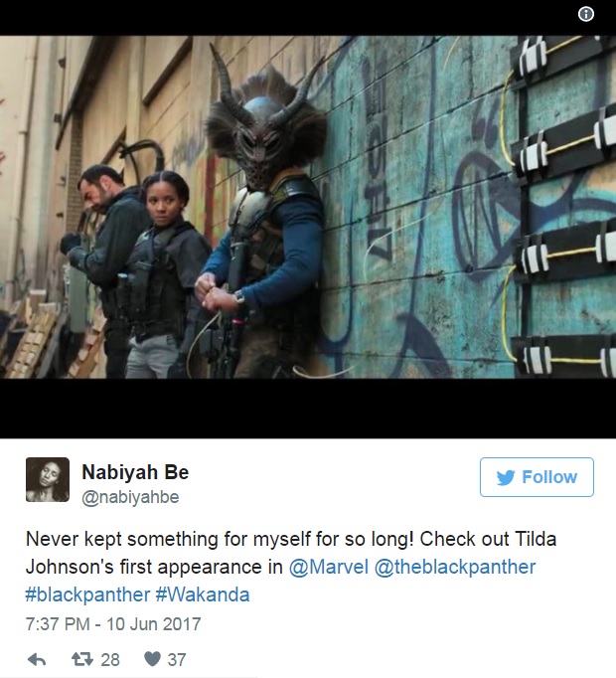Play the embedded Black Panther video frame
The image size is (616, 678).
click(308, 207)
